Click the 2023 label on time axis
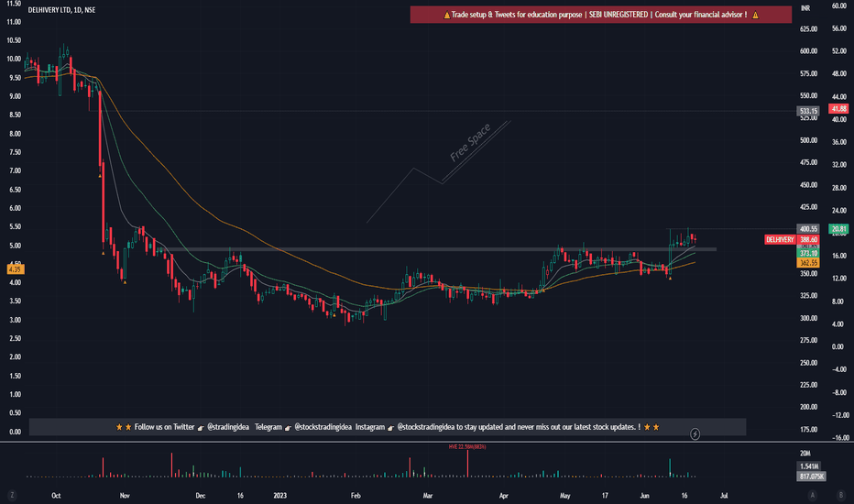This screenshot has height=504, width=854. click(x=280, y=496)
